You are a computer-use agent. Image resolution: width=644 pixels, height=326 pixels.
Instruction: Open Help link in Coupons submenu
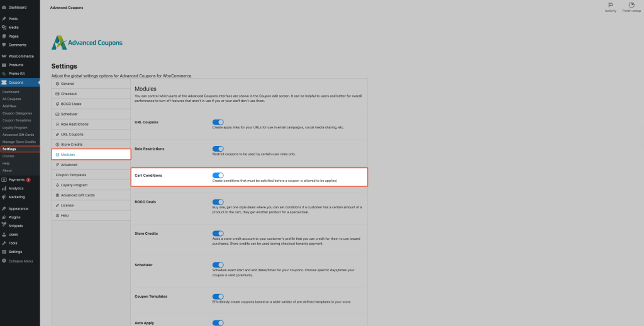tap(6, 163)
